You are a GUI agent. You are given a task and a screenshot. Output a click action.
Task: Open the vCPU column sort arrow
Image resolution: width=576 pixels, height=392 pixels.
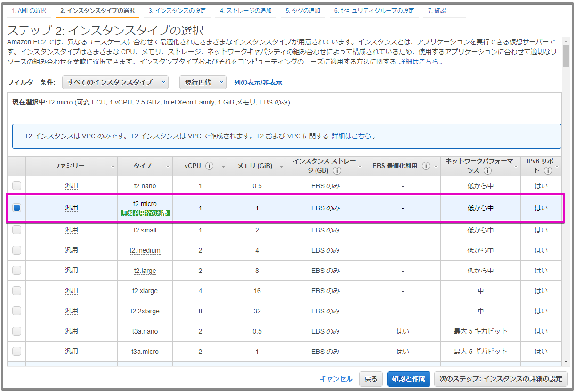click(223, 167)
